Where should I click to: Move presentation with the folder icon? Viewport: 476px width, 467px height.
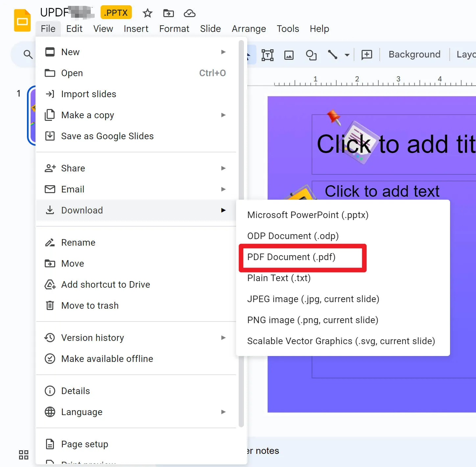tap(168, 13)
